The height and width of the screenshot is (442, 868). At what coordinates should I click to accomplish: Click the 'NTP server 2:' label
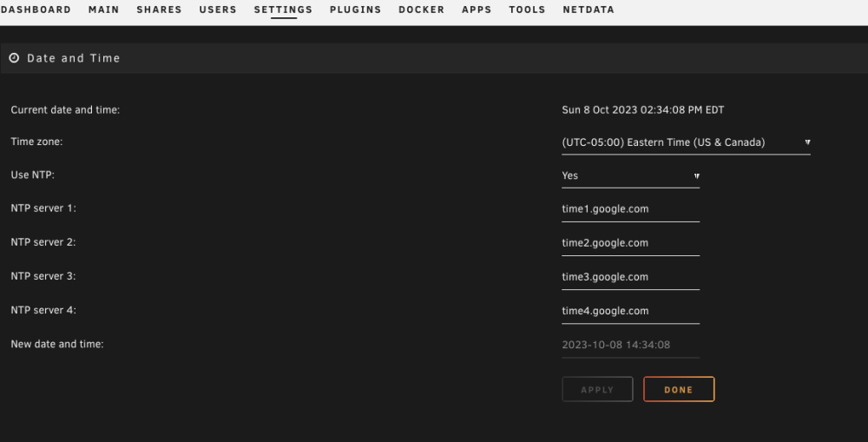[43, 242]
